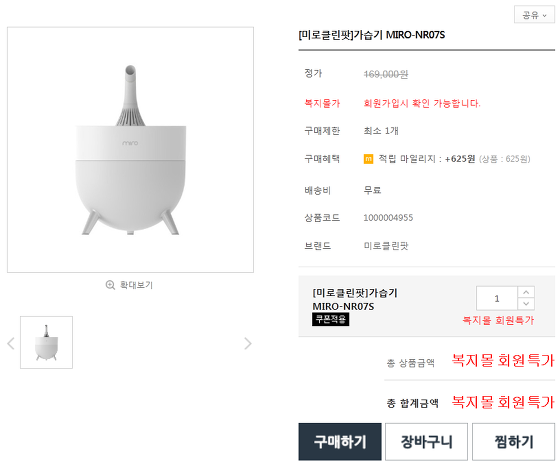Click the product title MIRO-NR07S heading

[372, 35]
